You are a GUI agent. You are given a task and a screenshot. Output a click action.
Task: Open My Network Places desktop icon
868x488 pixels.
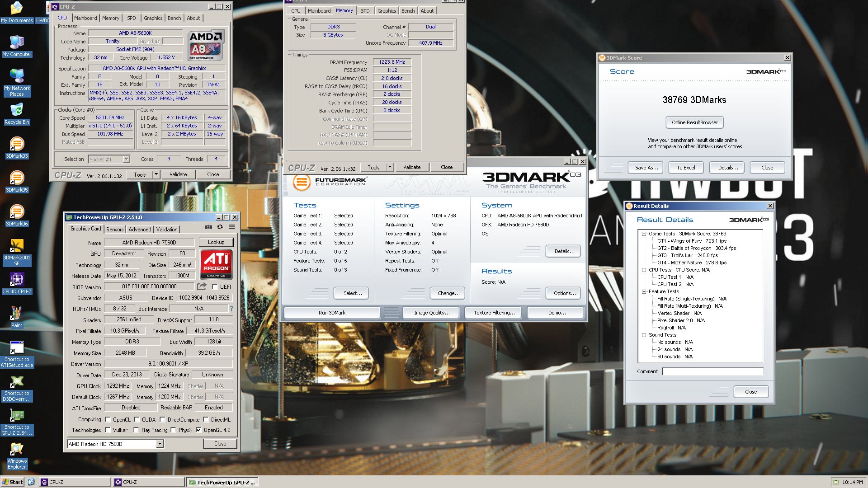(17, 83)
